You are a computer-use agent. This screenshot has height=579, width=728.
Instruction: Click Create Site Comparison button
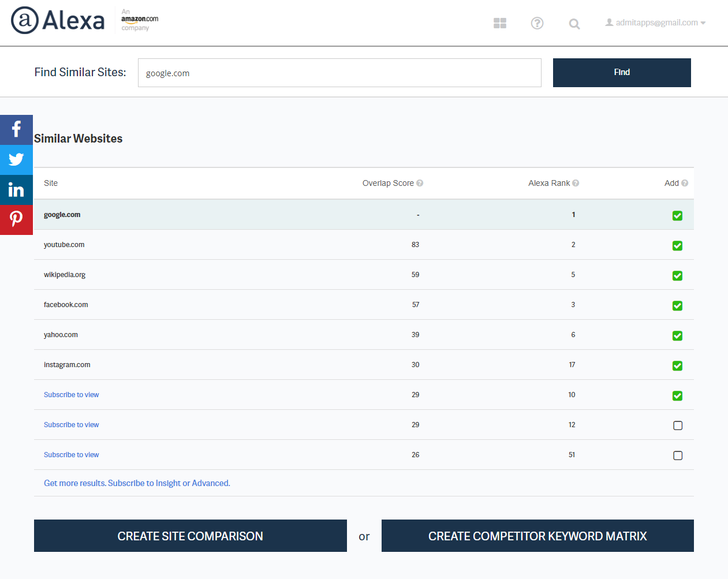point(190,536)
